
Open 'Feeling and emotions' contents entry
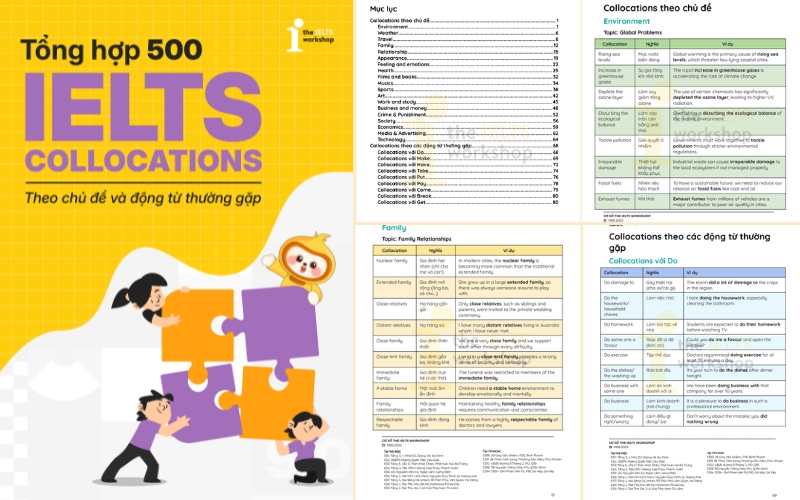[x=468, y=64]
